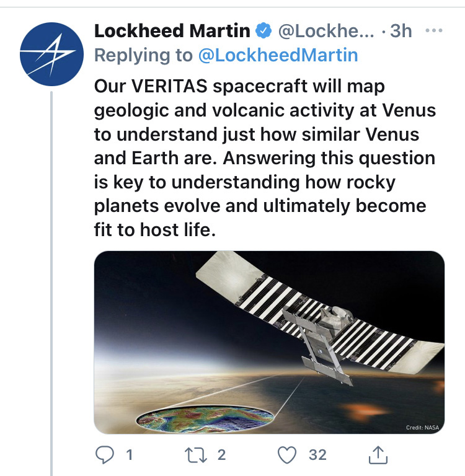The height and width of the screenshot is (476, 465).
Task: Click the colorful Venus map inset
Action: coord(205,420)
